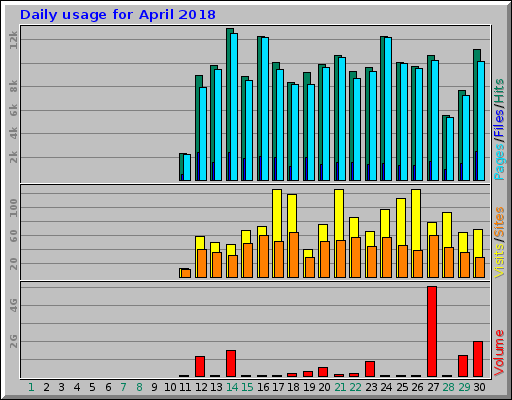The width and height of the screenshot is (512, 400).
Task: Click the day 7 label on x-axis
Action: (x=123, y=387)
